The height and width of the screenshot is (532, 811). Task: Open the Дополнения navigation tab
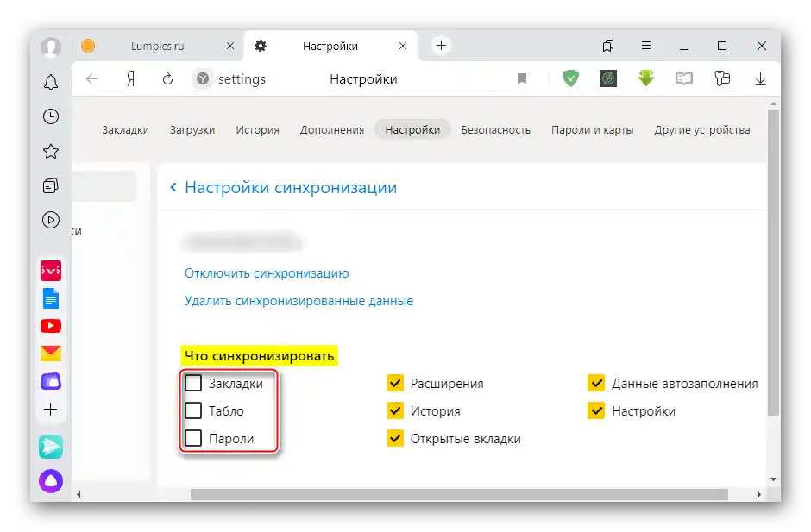click(332, 130)
